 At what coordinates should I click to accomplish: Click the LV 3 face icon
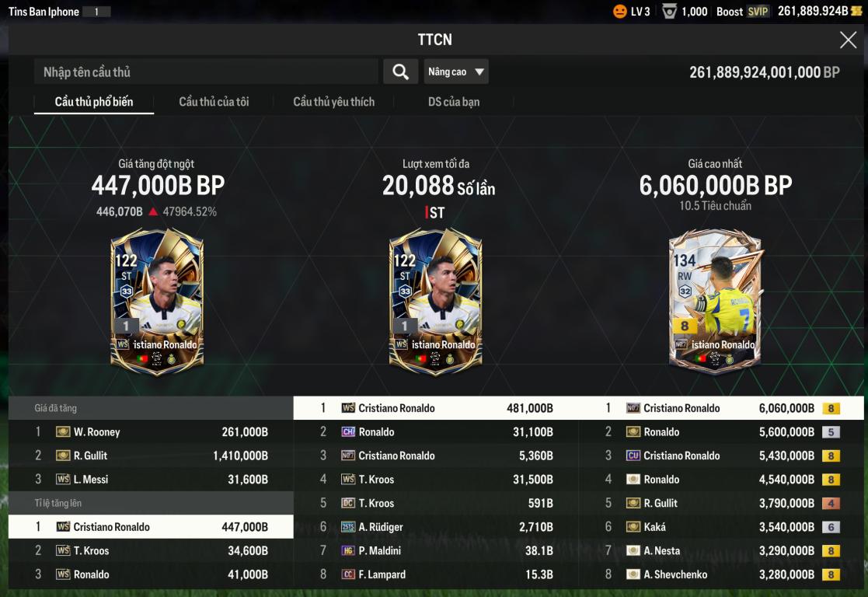(619, 12)
